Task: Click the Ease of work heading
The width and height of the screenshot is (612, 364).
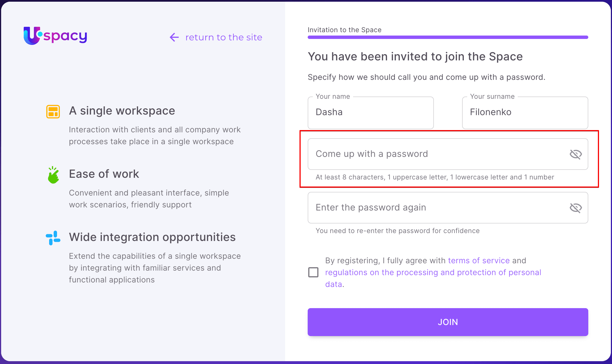Action: tap(104, 174)
